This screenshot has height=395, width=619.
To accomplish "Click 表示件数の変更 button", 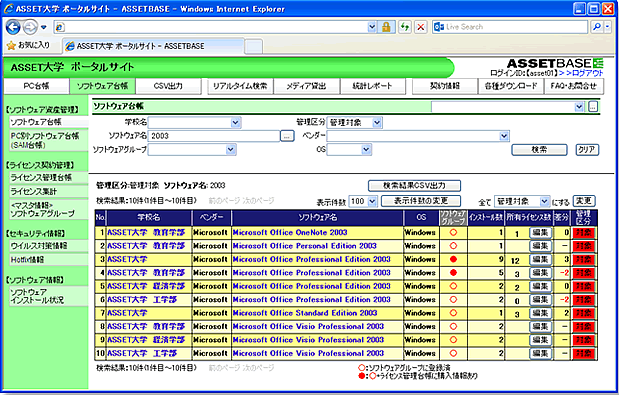I will [x=421, y=201].
